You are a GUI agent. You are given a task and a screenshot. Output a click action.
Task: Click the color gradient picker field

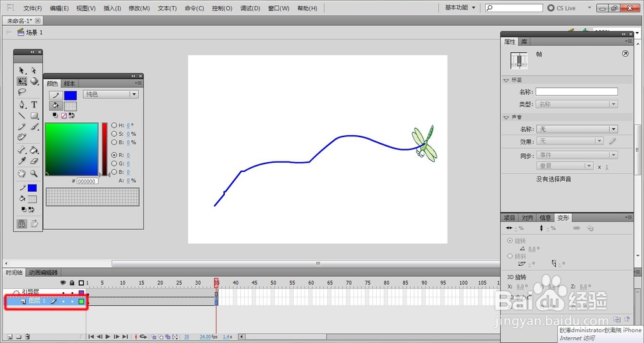click(x=72, y=149)
